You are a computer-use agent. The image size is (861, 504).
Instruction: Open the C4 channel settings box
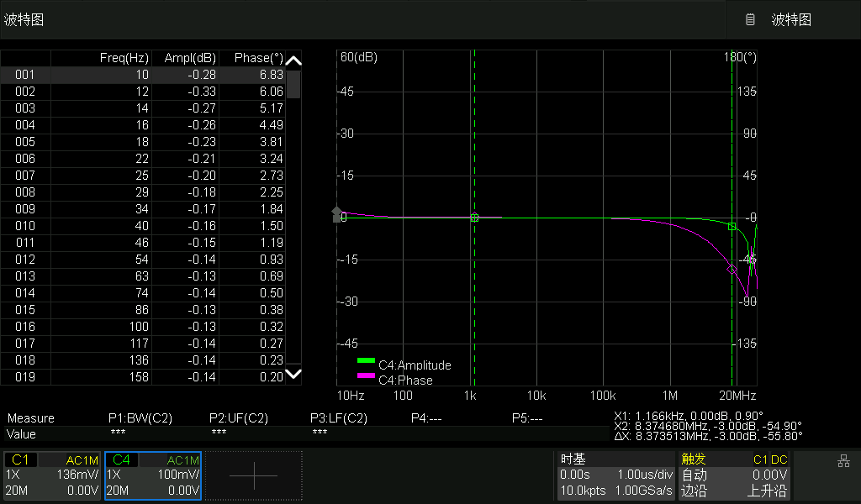(x=153, y=475)
